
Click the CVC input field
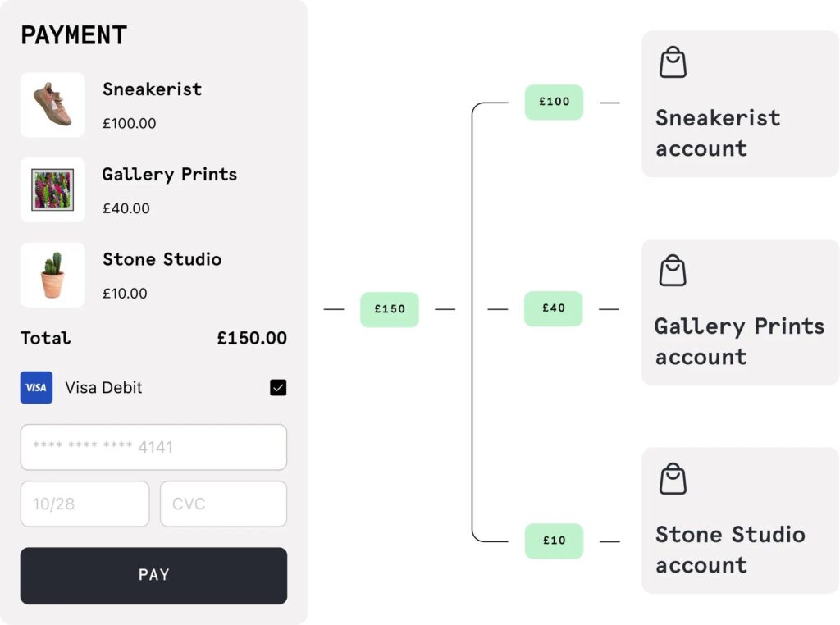tap(223, 504)
